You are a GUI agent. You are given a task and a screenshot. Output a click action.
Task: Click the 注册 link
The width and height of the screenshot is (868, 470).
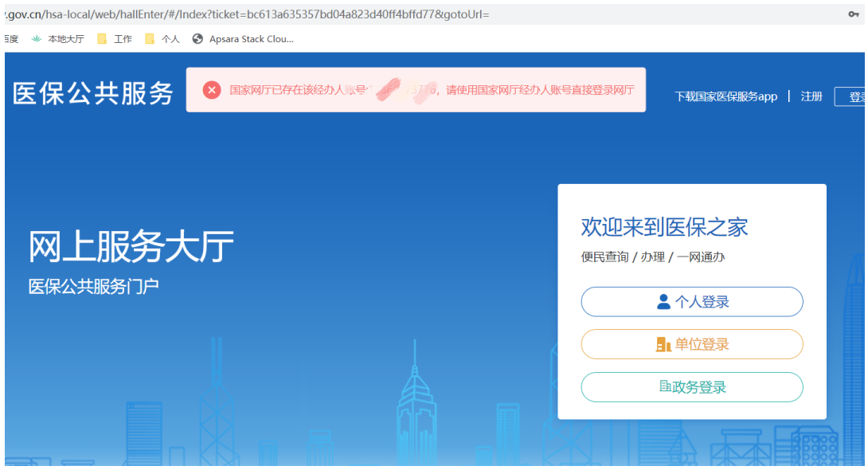coord(811,96)
